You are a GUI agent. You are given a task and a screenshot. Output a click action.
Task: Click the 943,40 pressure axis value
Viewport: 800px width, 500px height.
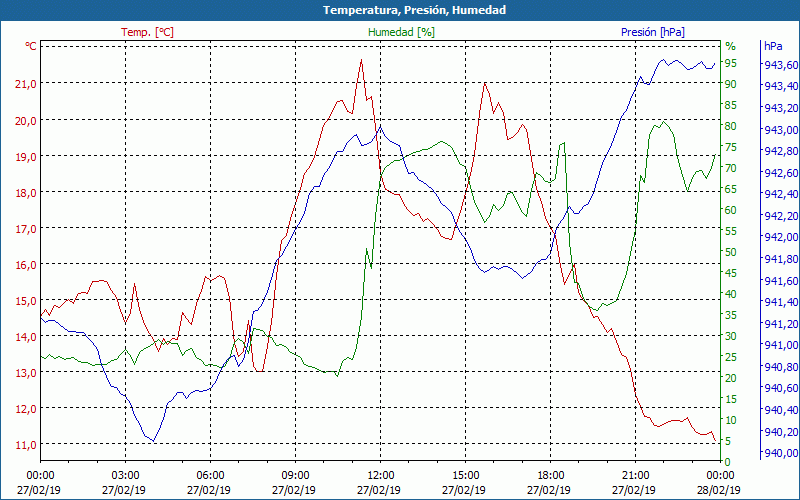[x=781, y=85]
